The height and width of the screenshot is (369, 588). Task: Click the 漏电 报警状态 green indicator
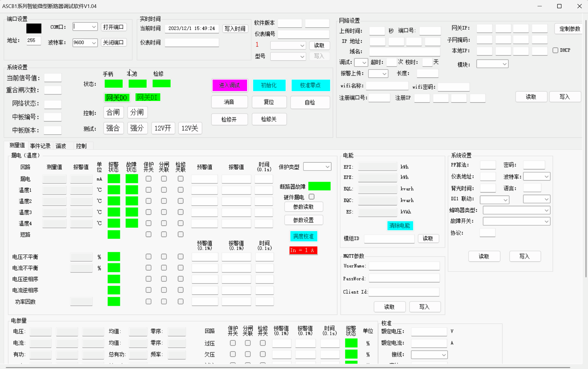pos(113,179)
